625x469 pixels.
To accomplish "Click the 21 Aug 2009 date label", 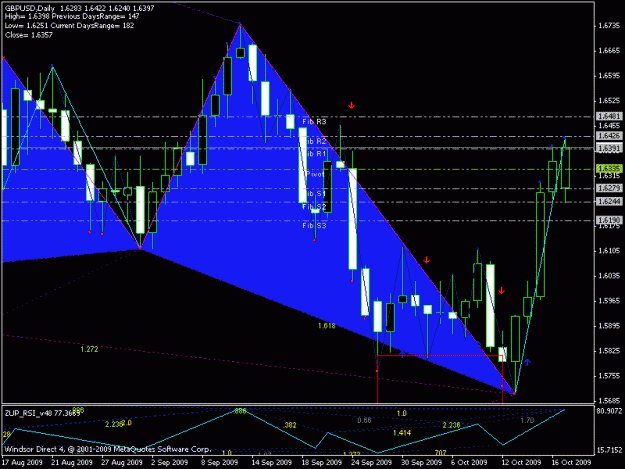I will (x=72, y=463).
